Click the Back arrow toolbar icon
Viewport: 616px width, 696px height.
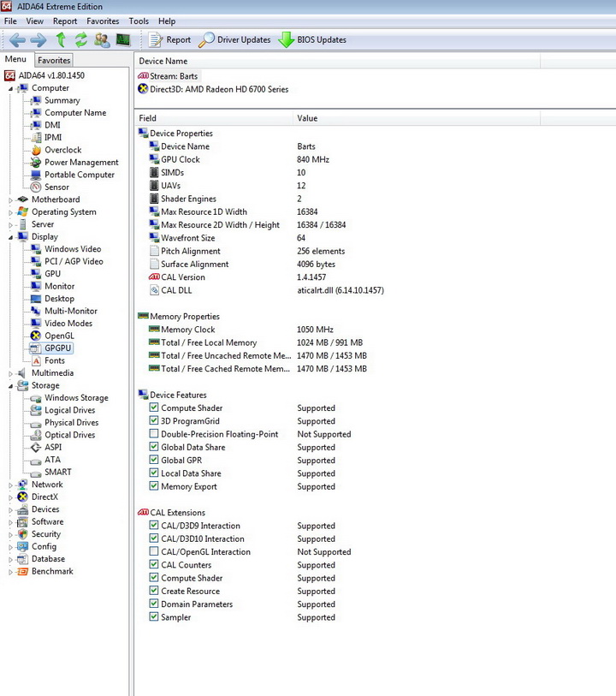17,40
